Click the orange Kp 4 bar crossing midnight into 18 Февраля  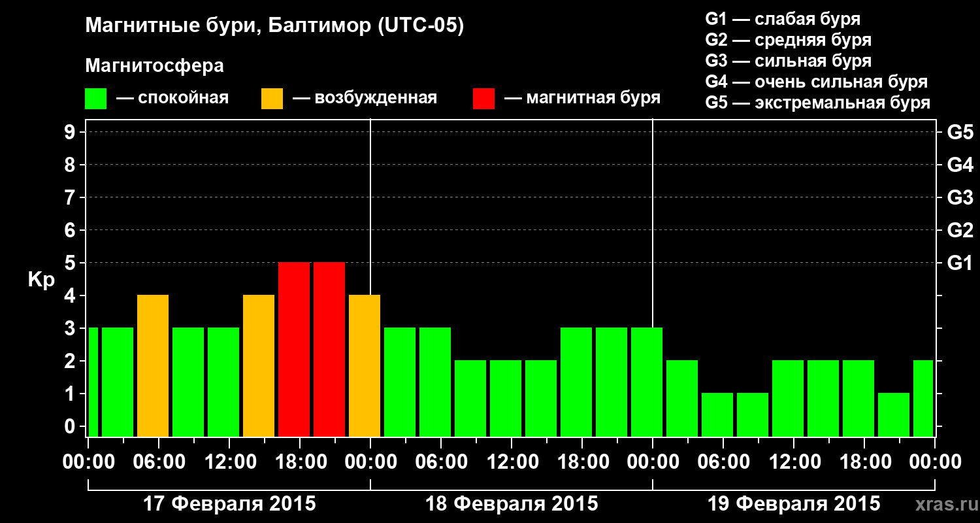(x=365, y=365)
